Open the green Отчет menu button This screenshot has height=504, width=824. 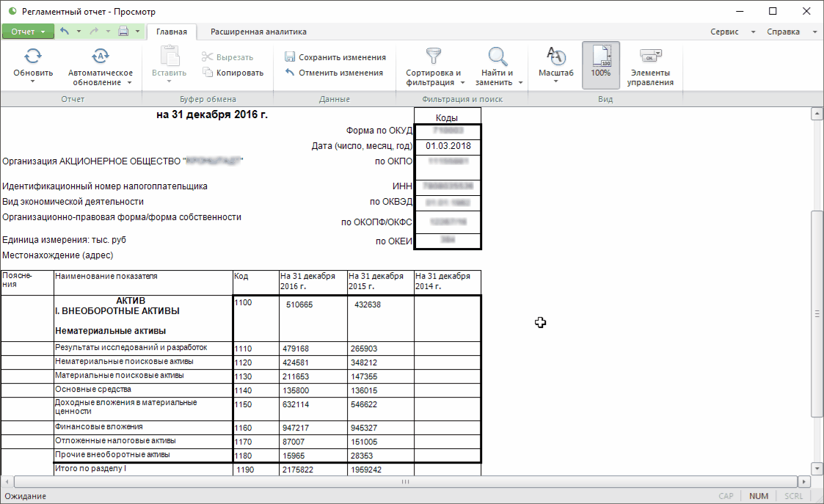point(27,32)
